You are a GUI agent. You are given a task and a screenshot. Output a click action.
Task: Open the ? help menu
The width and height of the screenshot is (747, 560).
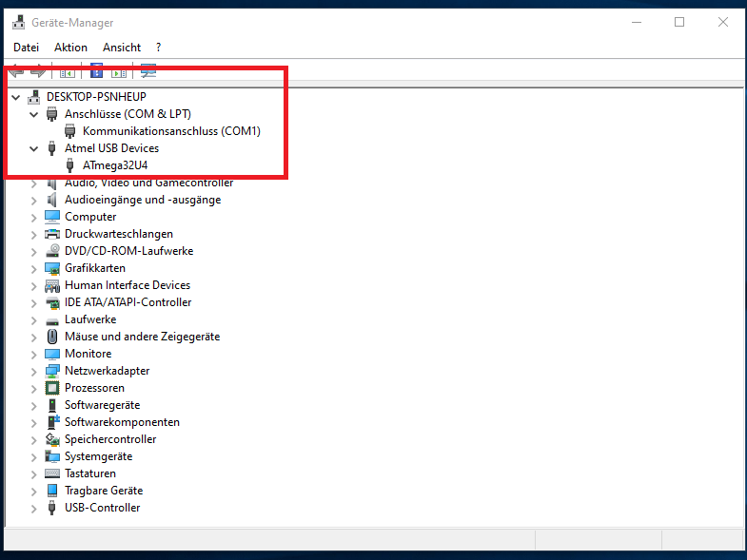coord(158,48)
